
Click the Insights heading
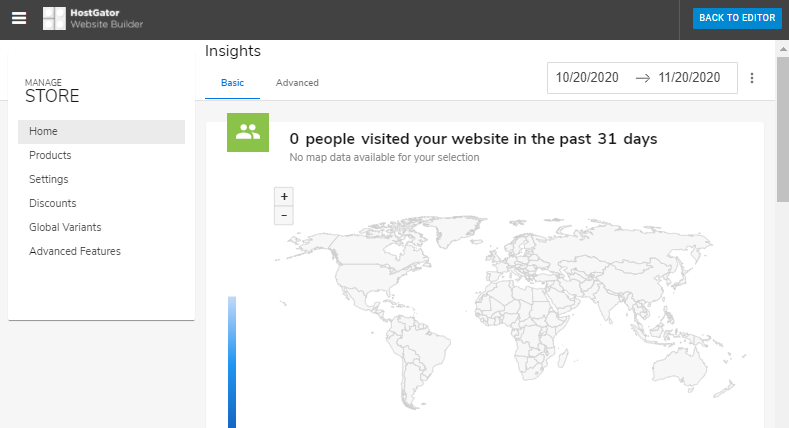233,51
